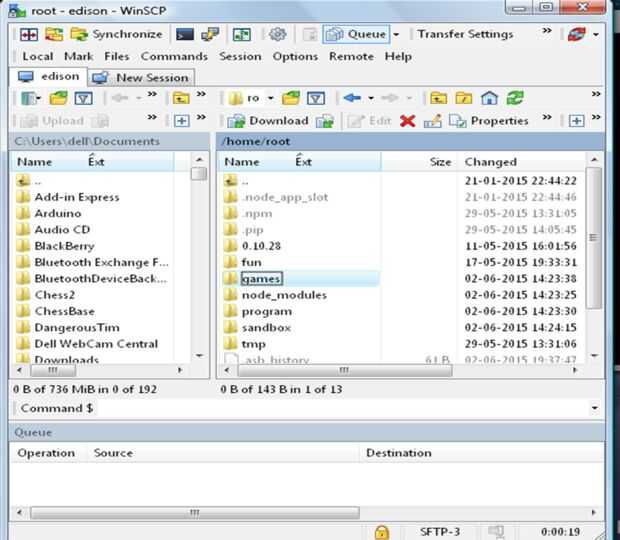This screenshot has width=620, height=540.
Task: Click remote Open Directory folder icon
Action: 291,98
